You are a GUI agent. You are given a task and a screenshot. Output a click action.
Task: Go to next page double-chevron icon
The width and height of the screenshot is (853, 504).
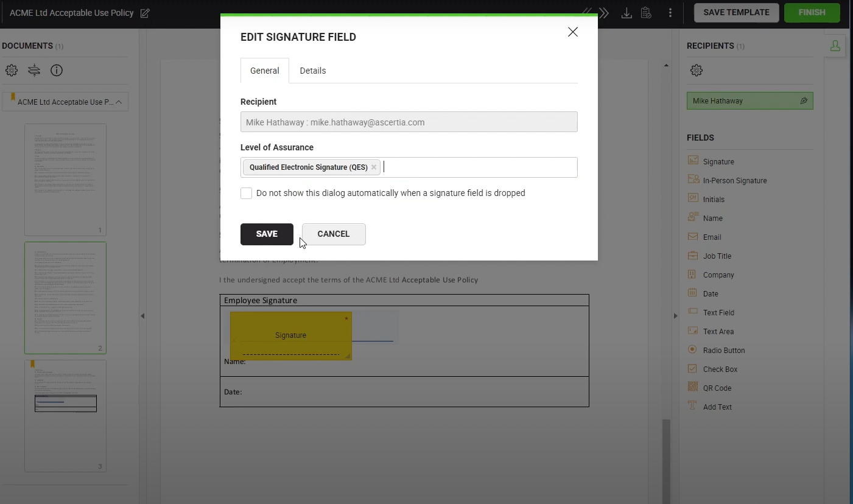(x=604, y=13)
